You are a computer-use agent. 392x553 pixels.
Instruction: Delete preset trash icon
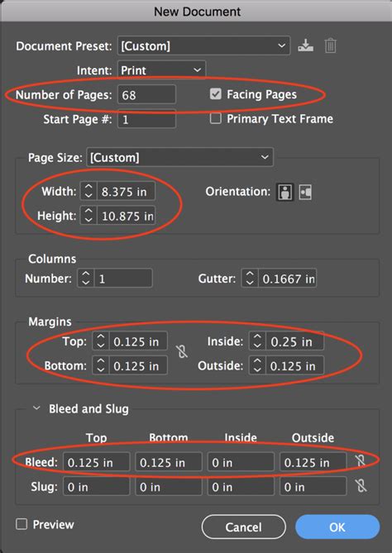coord(330,45)
